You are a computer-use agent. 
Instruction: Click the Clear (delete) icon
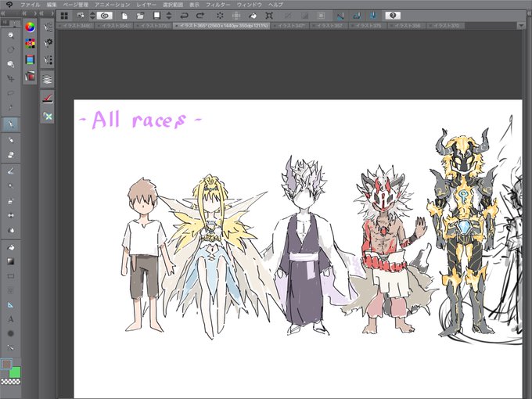[220, 16]
